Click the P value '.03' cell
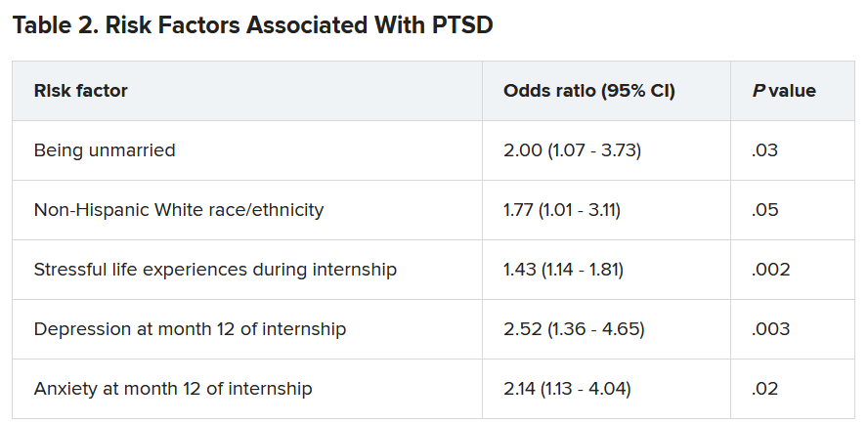This screenshot has height=424, width=868. tap(765, 150)
